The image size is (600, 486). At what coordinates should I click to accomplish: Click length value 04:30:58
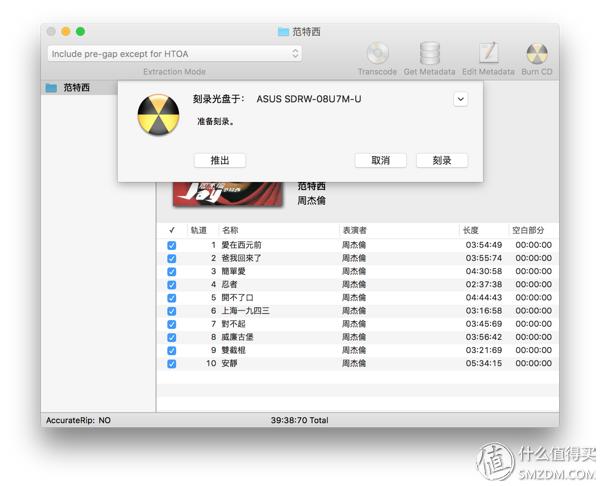[x=484, y=271]
